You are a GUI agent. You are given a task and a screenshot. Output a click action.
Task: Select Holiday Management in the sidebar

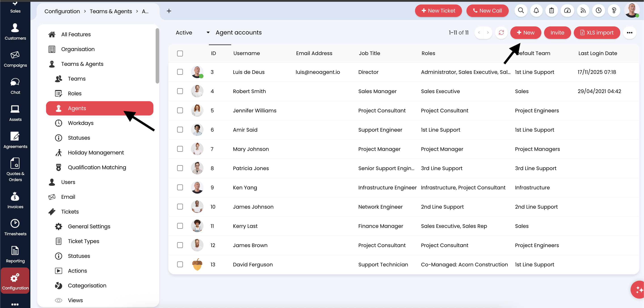click(x=96, y=152)
